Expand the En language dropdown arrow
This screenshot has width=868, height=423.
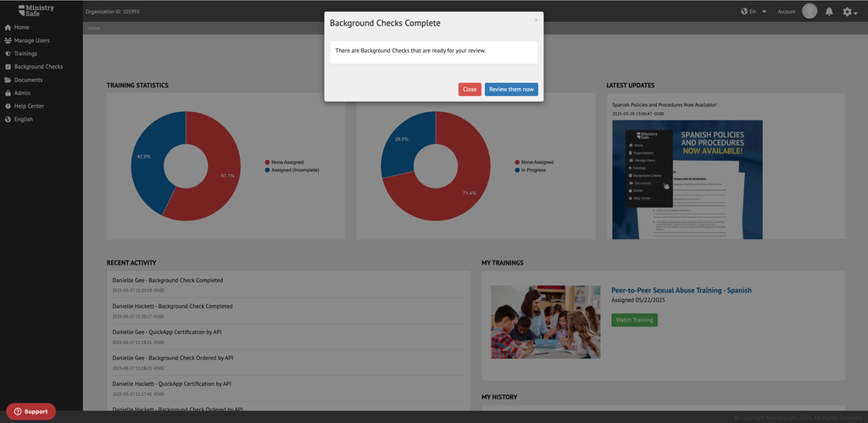764,12
